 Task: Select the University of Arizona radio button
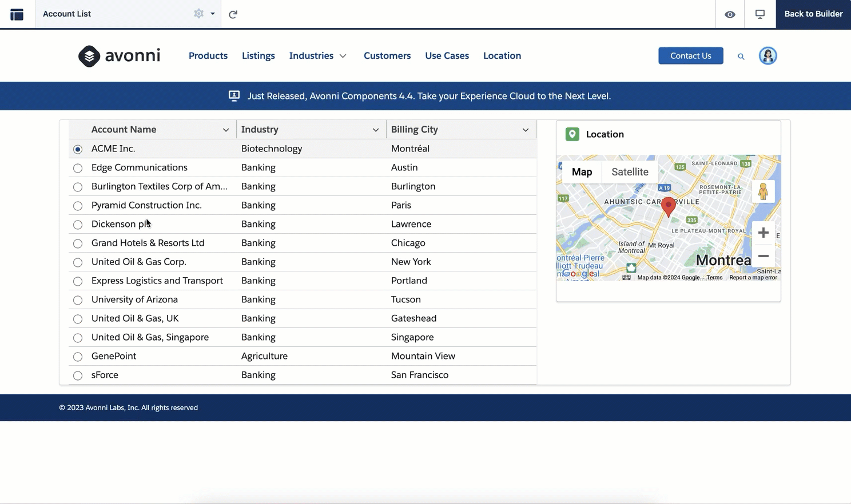point(78,300)
